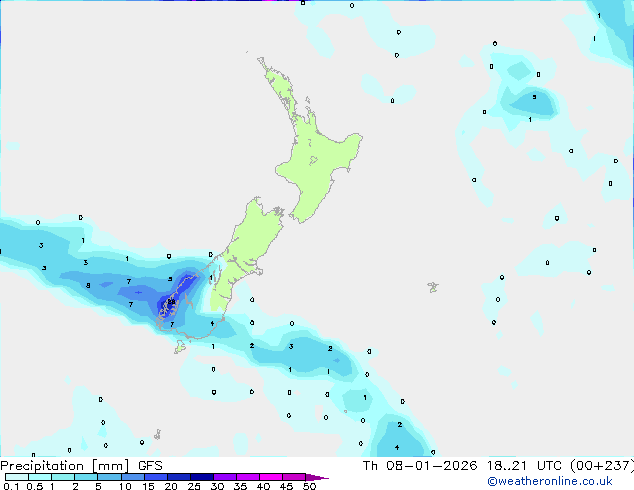Click the '(00+237)' forecast offset text
Image resolution: width=634 pixels, height=490 pixels.
[x=602, y=466]
